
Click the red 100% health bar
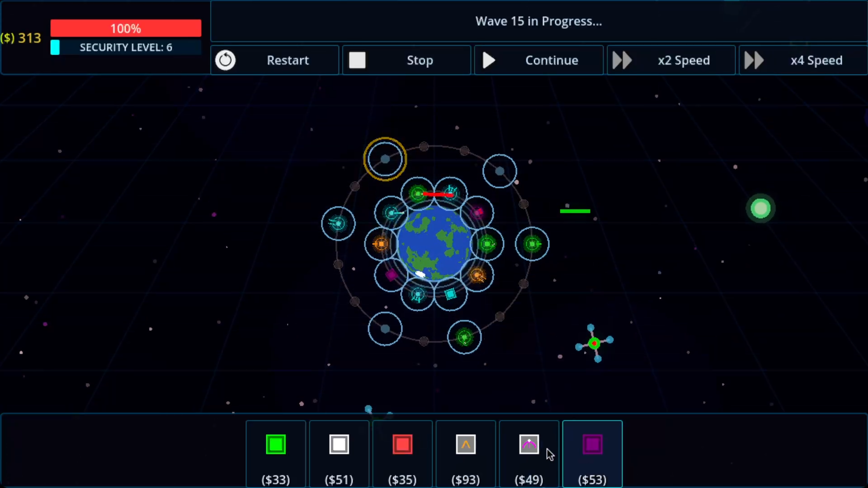(x=126, y=28)
